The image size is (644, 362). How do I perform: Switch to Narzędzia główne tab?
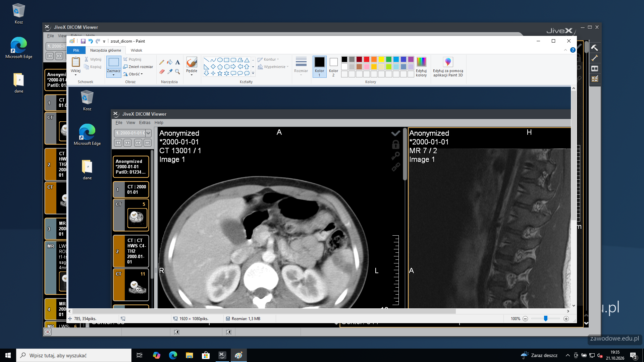[105, 50]
